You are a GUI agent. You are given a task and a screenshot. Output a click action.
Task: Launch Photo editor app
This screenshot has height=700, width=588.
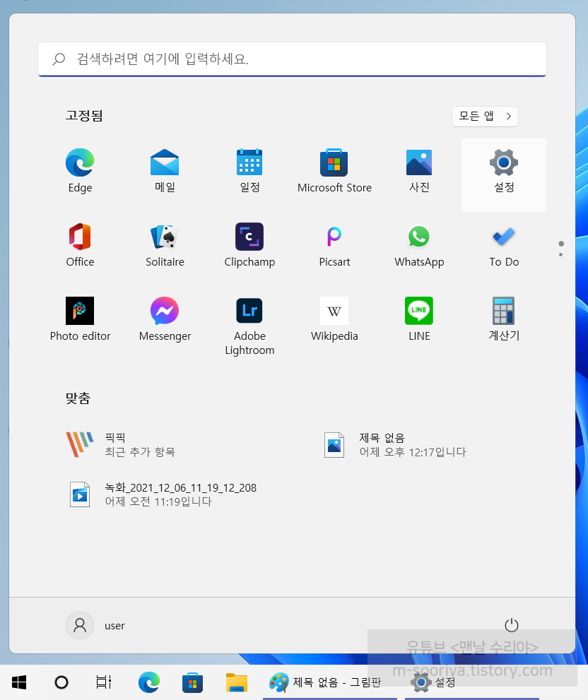(80, 319)
